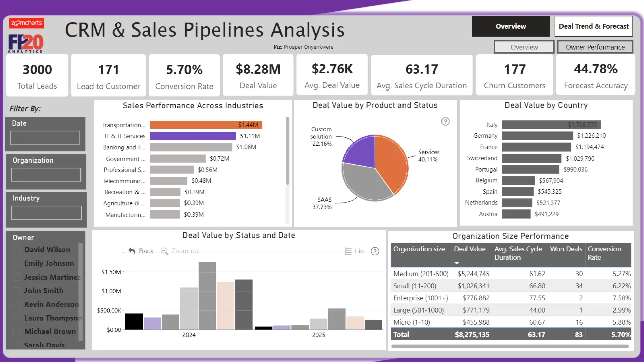The width and height of the screenshot is (644, 362).
Task: Click the Telecommunic... industry label
Action: tap(124, 181)
